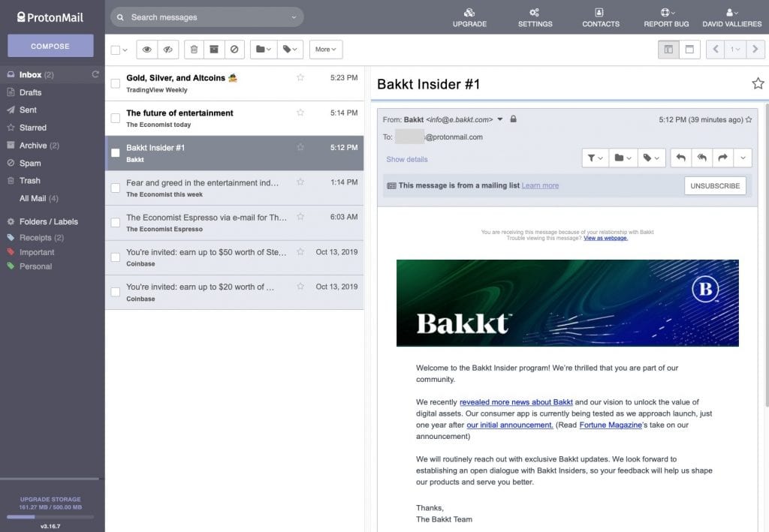This screenshot has height=532, width=769.
Task: Click the storage usage progress bar
Action: click(50, 516)
